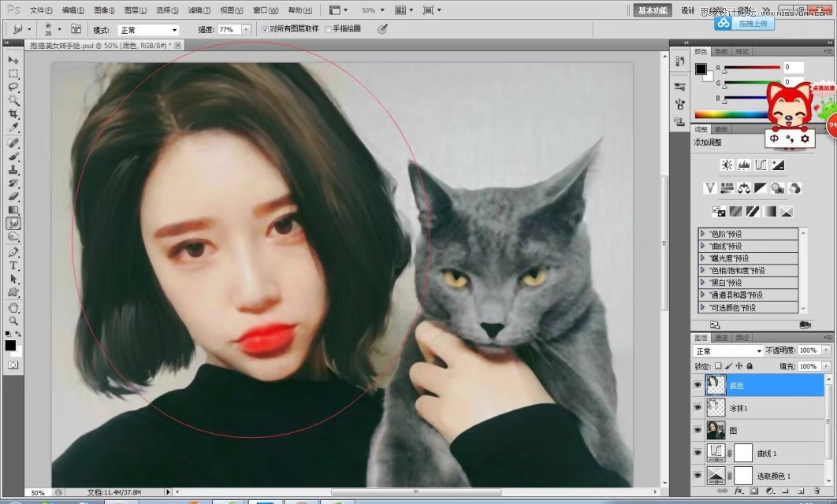The image size is (837, 504).
Task: Select the Lasso tool
Action: (13, 87)
